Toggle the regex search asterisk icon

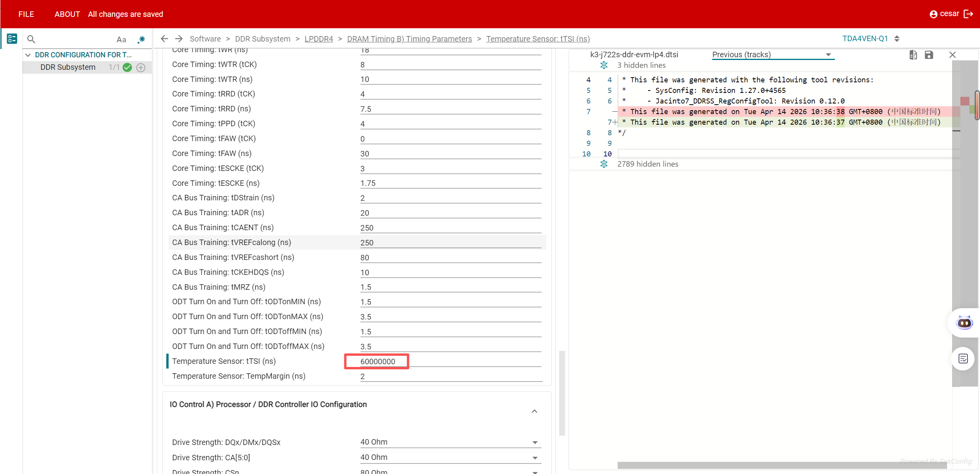pos(141,40)
